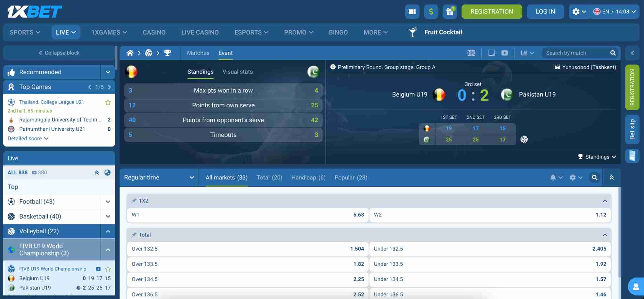Screen dimensions: 644x299
Task: Favorite the FIVB U19 World Championship match
Action: point(108,269)
